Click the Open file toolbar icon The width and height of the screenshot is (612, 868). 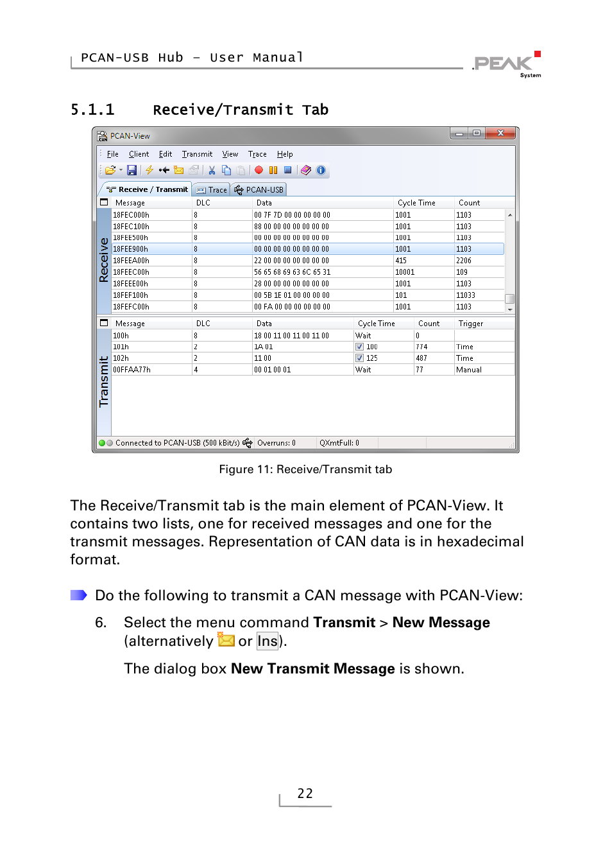[x=110, y=171]
